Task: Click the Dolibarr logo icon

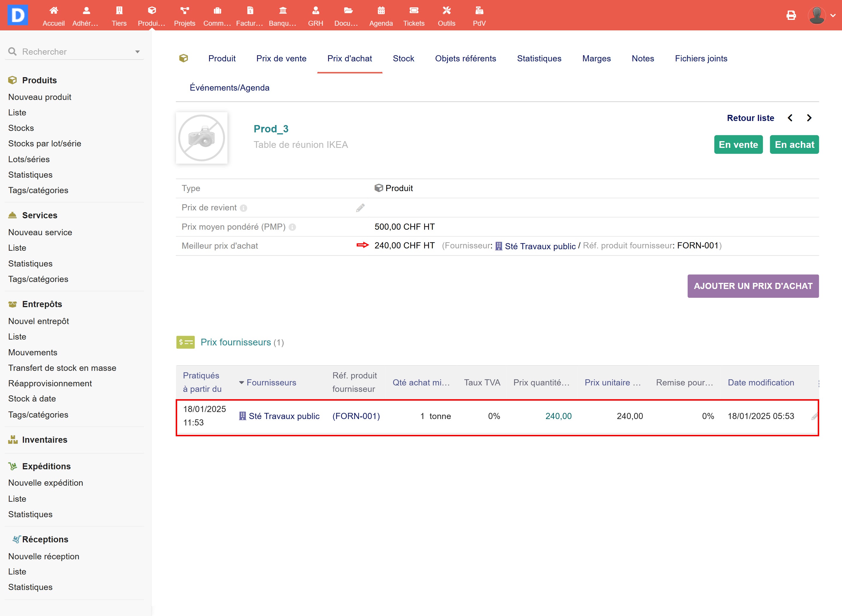Action: click(x=18, y=15)
